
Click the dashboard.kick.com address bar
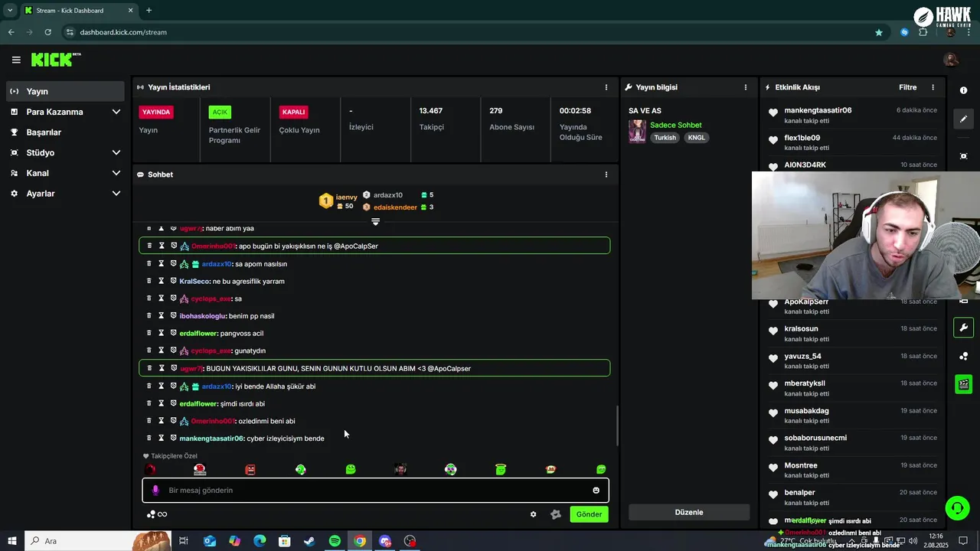[123, 32]
